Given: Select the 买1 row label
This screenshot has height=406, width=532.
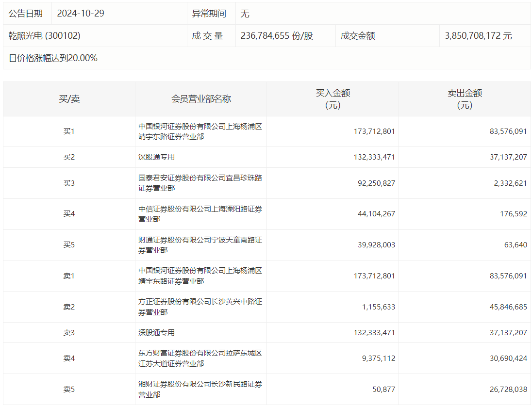Looking at the screenshot, I should click(69, 131).
